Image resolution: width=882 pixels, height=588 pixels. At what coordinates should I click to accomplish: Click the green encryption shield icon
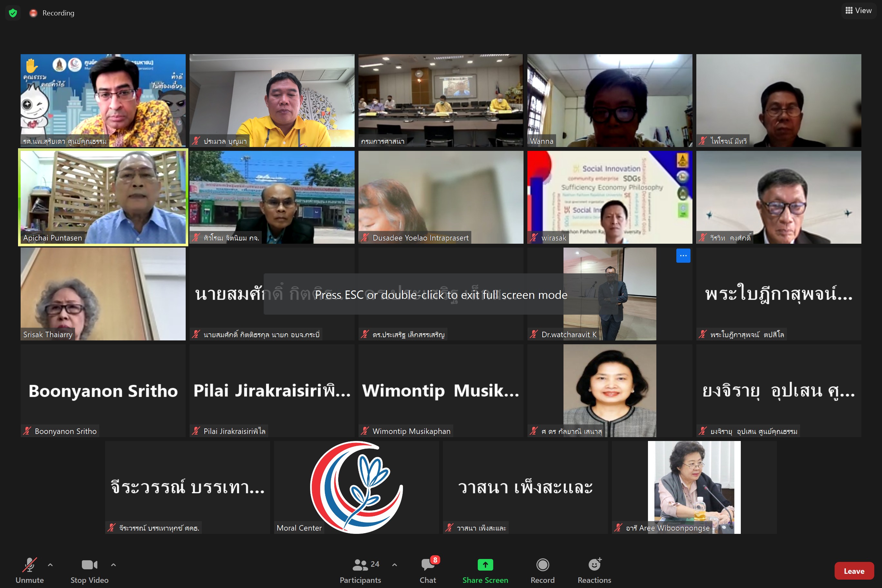(13, 13)
